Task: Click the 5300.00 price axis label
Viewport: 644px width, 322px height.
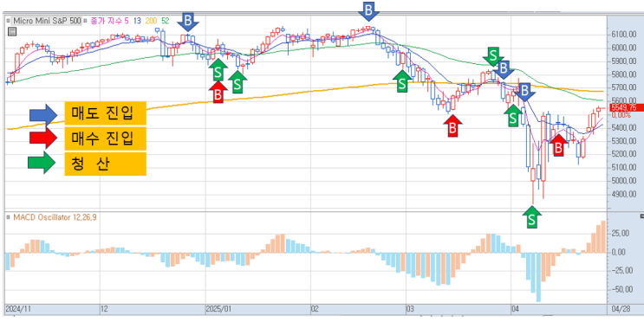Action: pos(624,141)
